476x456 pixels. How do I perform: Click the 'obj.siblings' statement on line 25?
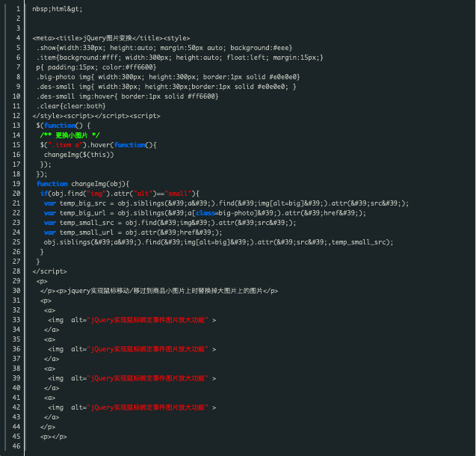point(218,242)
